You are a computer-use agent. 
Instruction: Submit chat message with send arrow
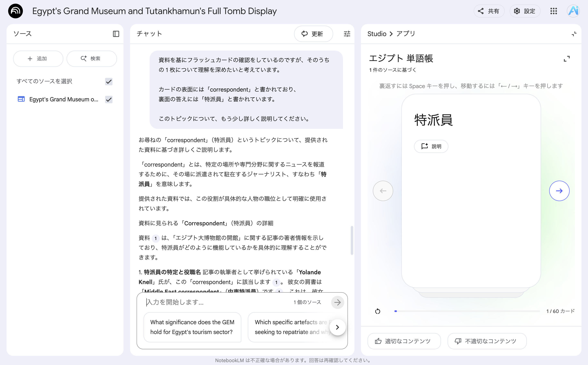337,302
